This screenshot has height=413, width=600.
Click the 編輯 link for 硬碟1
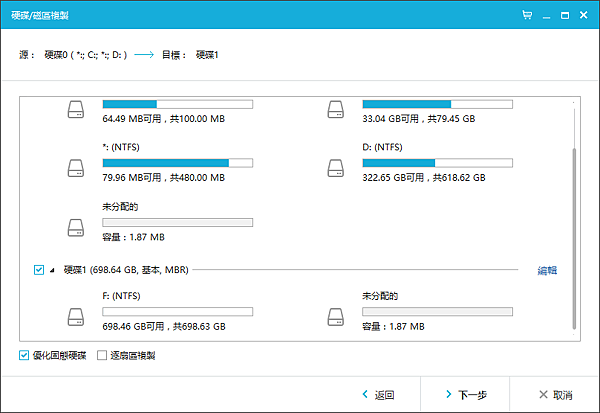[547, 270]
